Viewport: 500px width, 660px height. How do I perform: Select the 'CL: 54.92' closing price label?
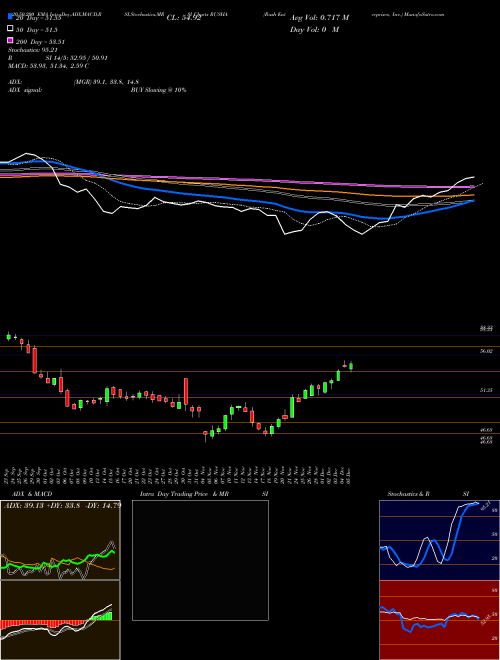pos(184,18)
